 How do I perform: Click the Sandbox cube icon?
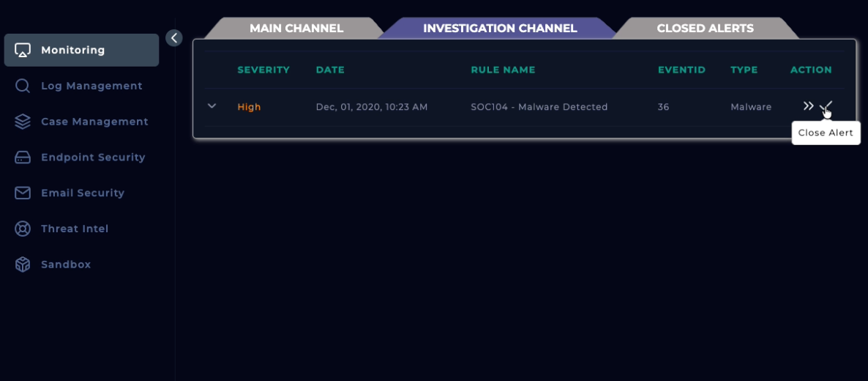tap(23, 265)
